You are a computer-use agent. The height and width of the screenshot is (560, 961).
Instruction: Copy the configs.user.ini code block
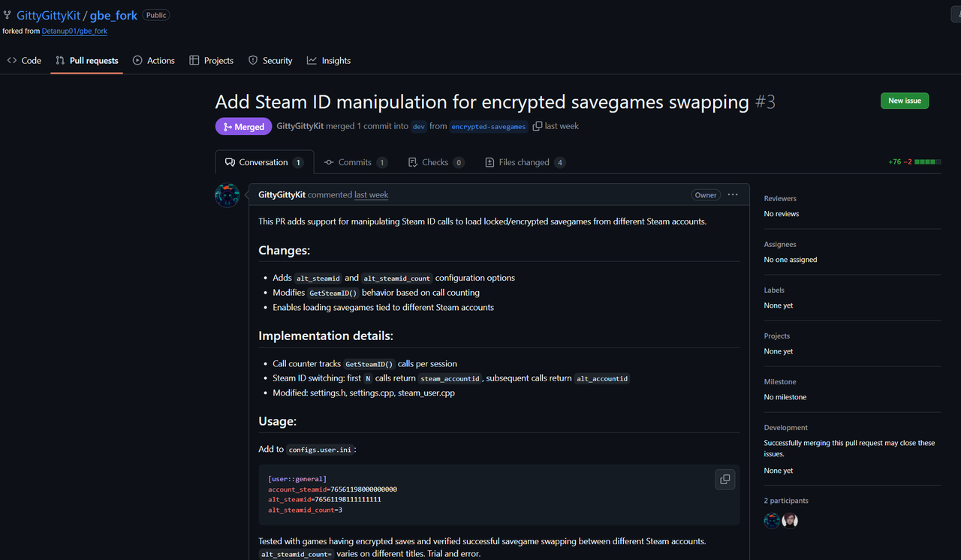(725, 479)
